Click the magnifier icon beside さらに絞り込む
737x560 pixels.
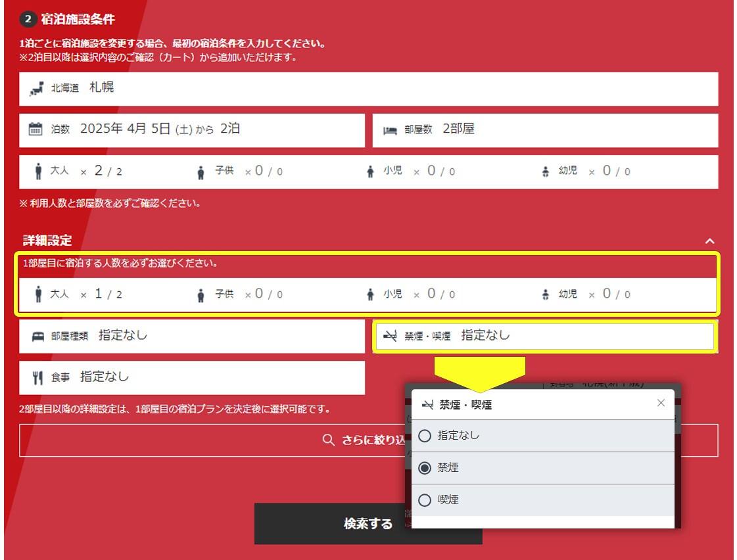(329, 440)
